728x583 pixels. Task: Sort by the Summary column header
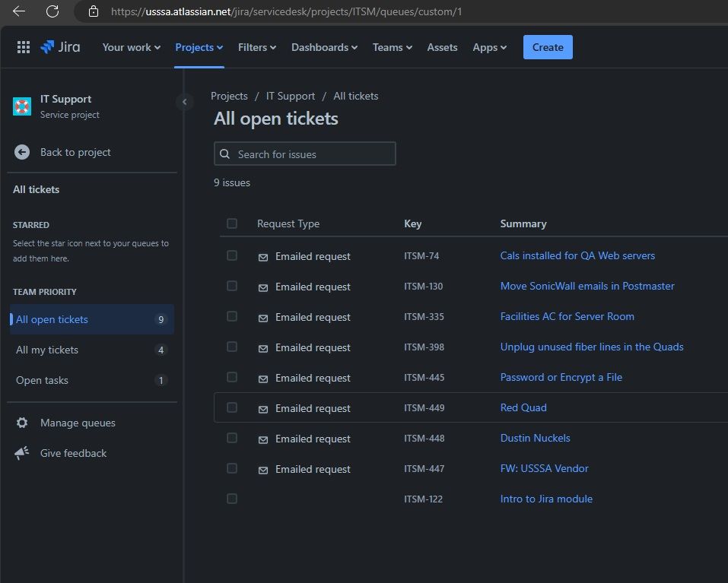coord(523,223)
